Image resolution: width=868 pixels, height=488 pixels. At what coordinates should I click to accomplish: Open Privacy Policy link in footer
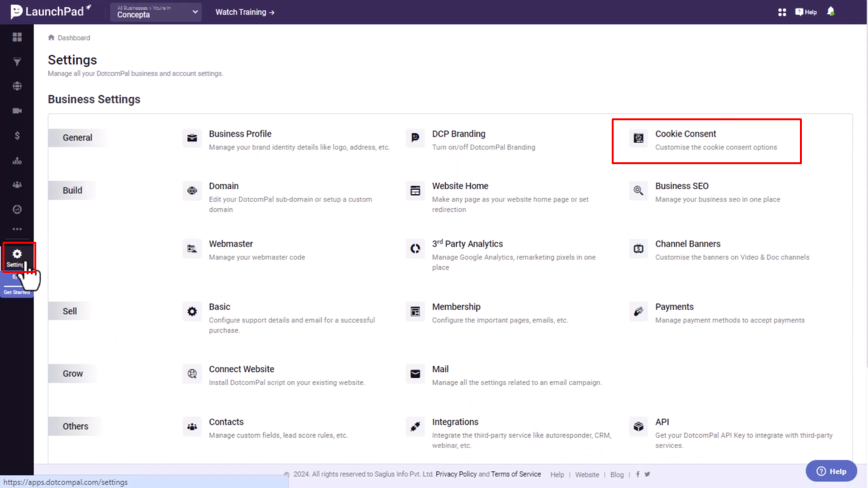tap(456, 474)
